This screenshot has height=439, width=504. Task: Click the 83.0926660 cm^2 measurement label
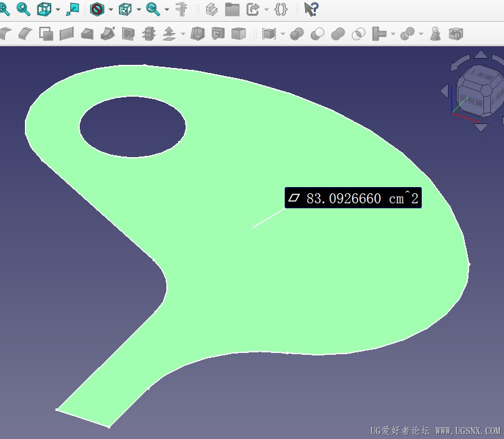click(x=353, y=198)
